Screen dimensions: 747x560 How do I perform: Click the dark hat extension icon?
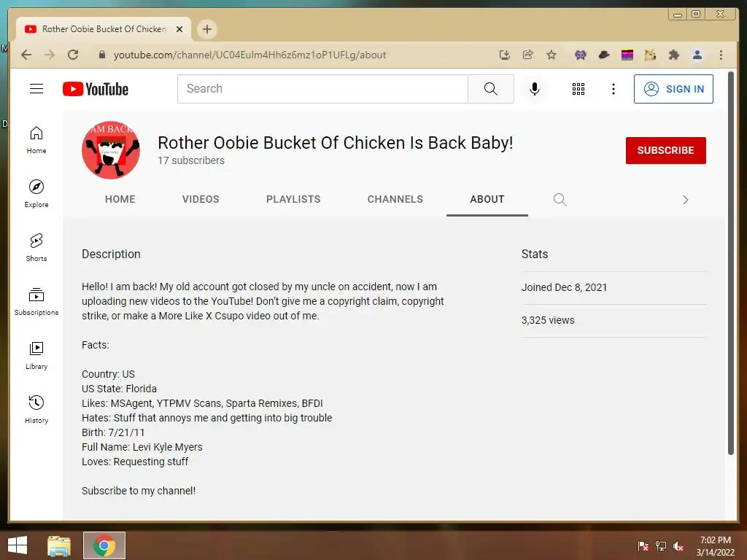click(x=603, y=55)
